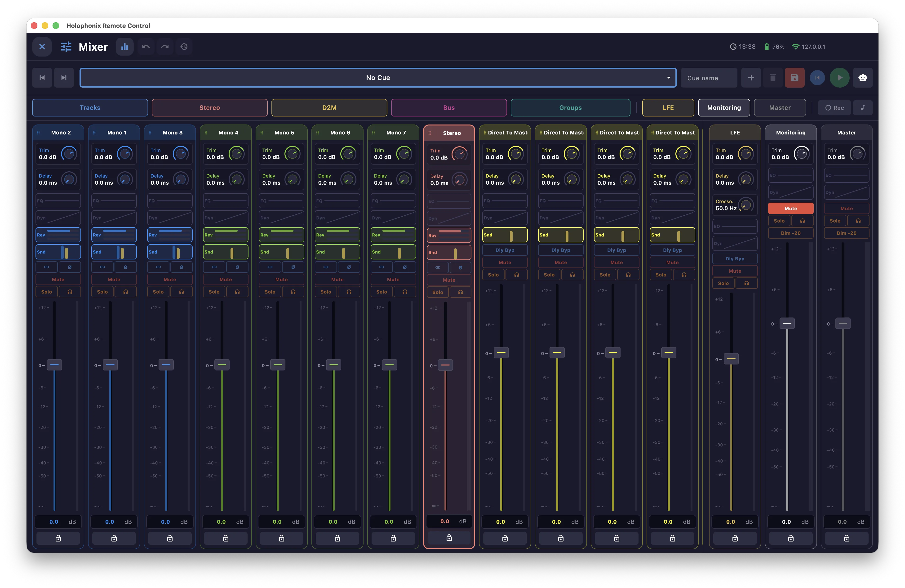Click the Mono 2 fader handle
The width and height of the screenshot is (905, 588).
(x=54, y=365)
